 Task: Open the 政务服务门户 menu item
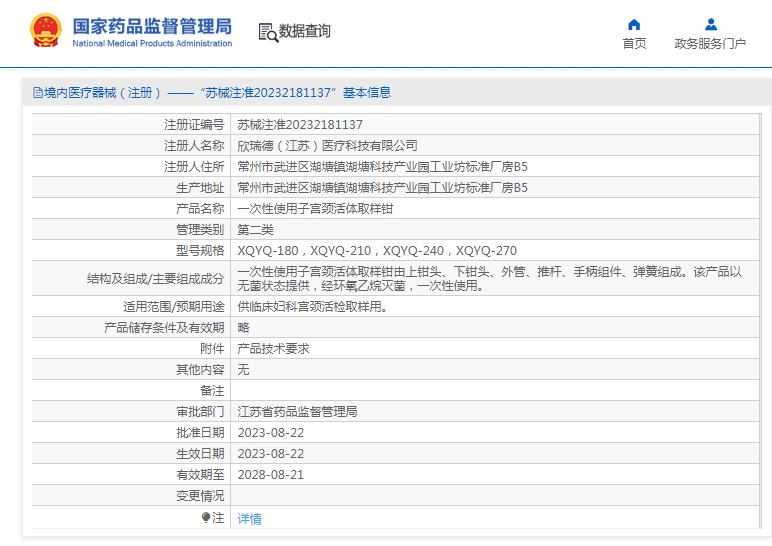pyautogui.click(x=710, y=44)
